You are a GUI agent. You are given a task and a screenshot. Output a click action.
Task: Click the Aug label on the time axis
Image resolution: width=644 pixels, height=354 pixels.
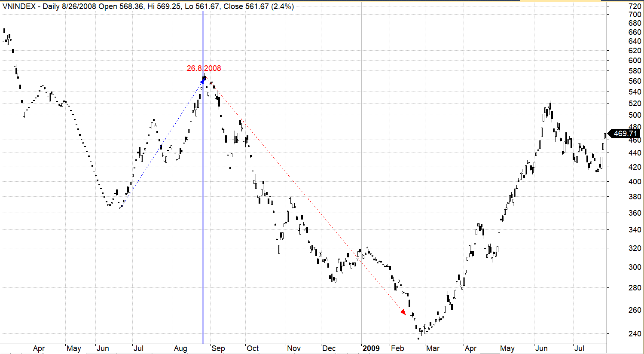tap(180, 348)
